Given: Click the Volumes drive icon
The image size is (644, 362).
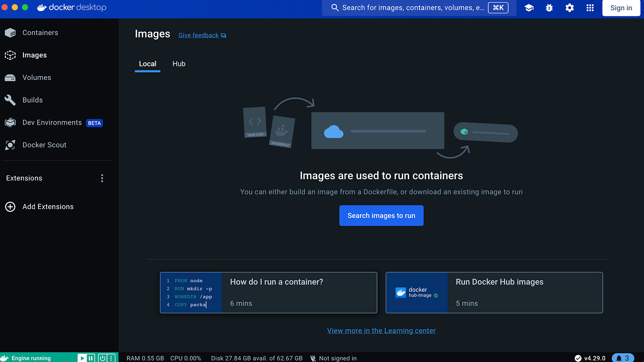Looking at the screenshot, I should click(x=10, y=78).
